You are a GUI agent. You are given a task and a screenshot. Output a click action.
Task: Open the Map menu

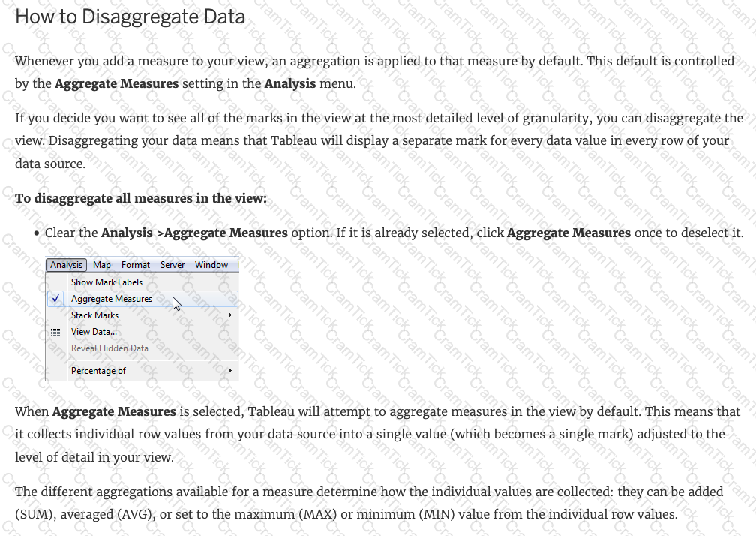click(102, 265)
